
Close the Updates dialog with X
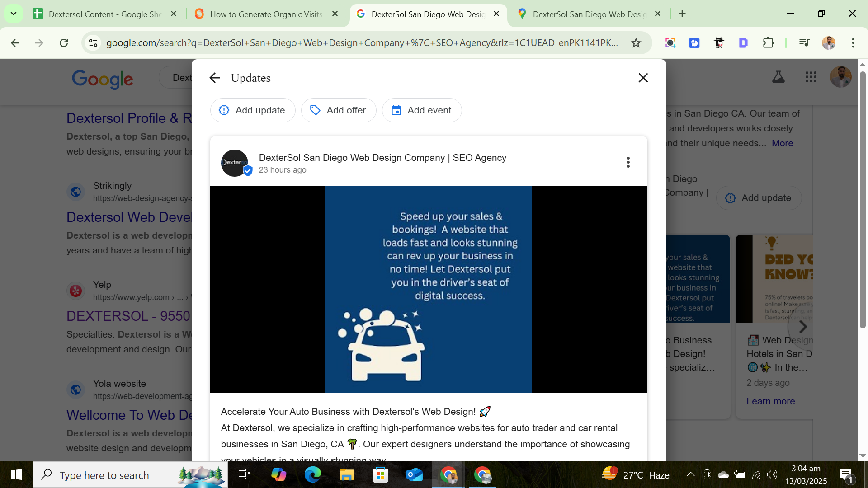(x=643, y=78)
